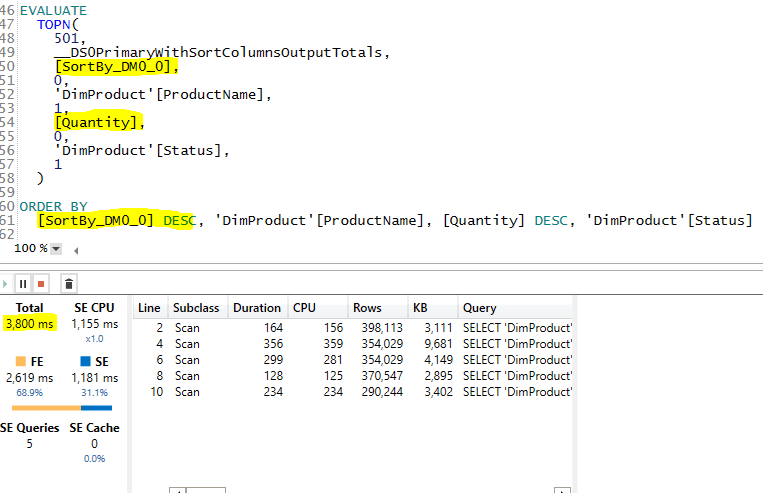The image size is (763, 493).
Task: Click results scroll right arrow
Action: [x=563, y=491]
